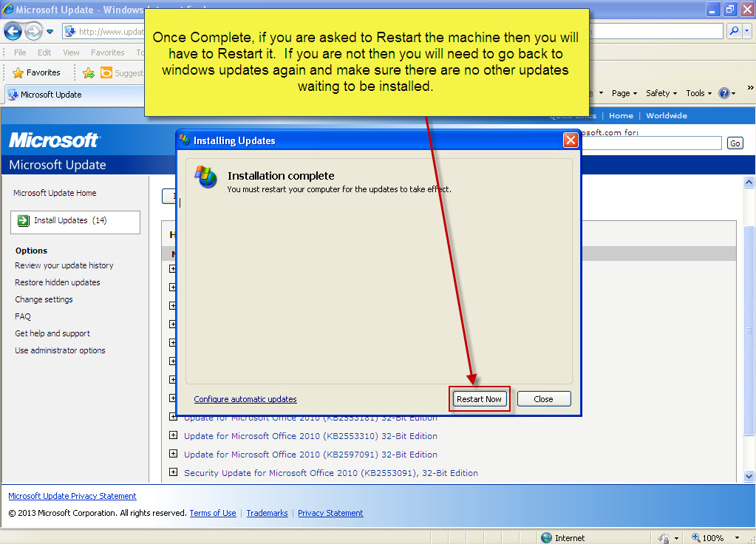Expand KB2553310 Office 2010 update
The height and width of the screenshot is (544, 756).
(x=173, y=435)
